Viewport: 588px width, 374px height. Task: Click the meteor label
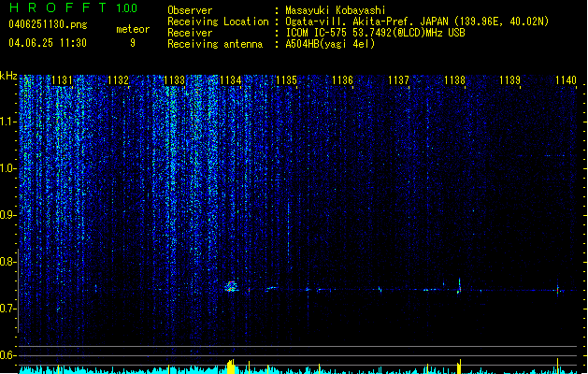(133, 29)
